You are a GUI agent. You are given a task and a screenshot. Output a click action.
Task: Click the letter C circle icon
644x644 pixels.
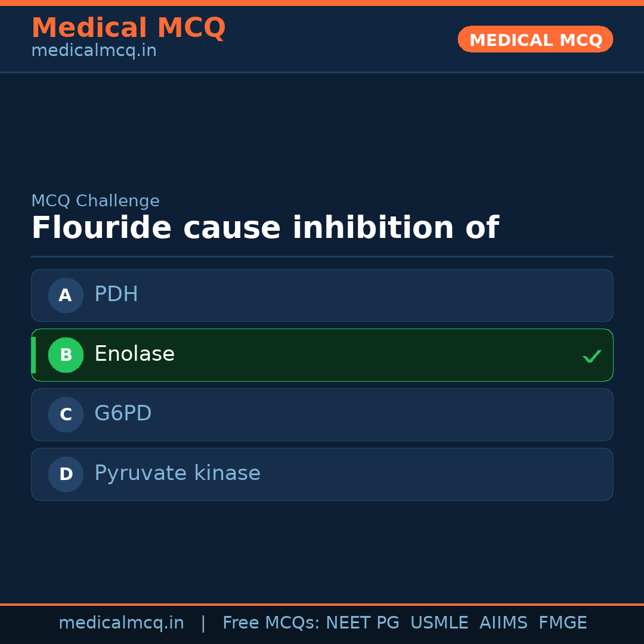pyautogui.click(x=66, y=414)
